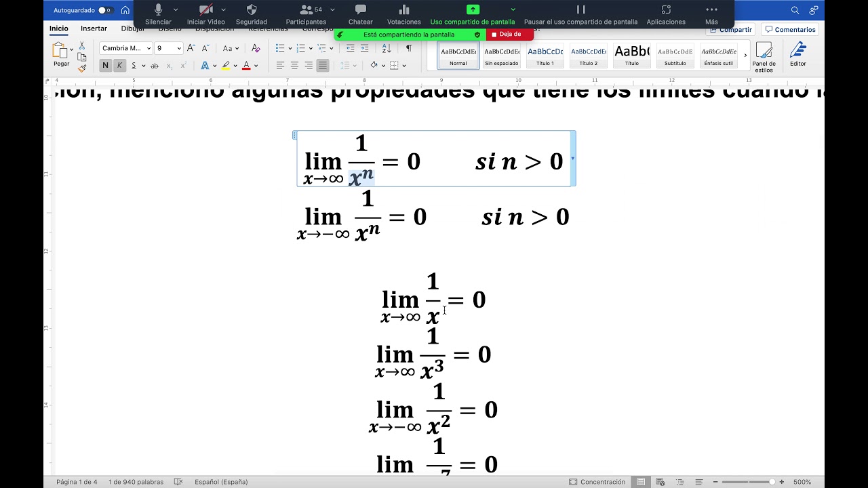
Task: Toggle underline S formatting
Action: 134,66
